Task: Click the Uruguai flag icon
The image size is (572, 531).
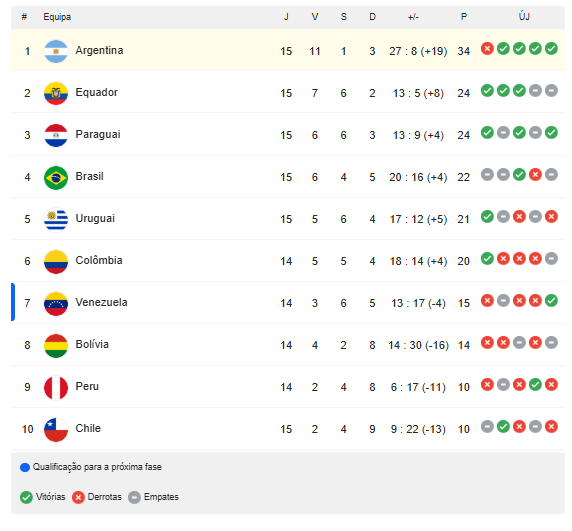Action: [x=56, y=219]
